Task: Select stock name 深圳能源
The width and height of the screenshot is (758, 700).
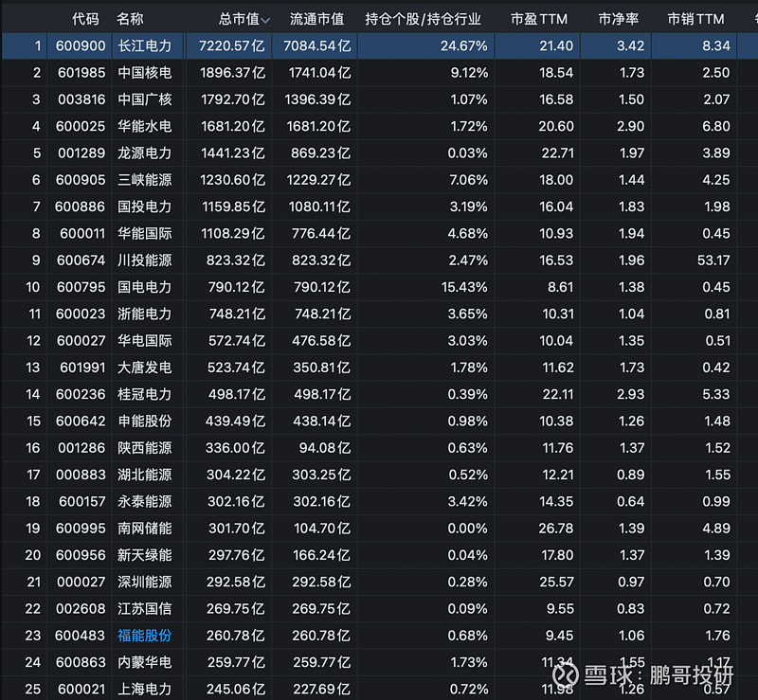Action: [145, 582]
